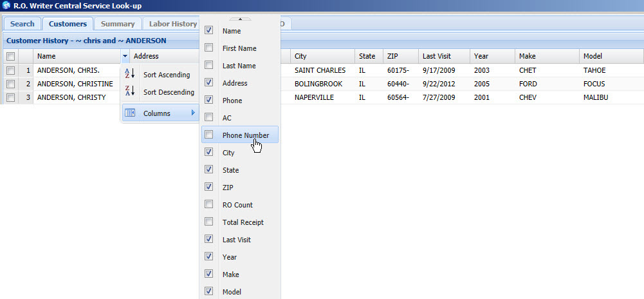This screenshot has height=299, width=644.
Task: Click the City column header
Action: click(300, 56)
